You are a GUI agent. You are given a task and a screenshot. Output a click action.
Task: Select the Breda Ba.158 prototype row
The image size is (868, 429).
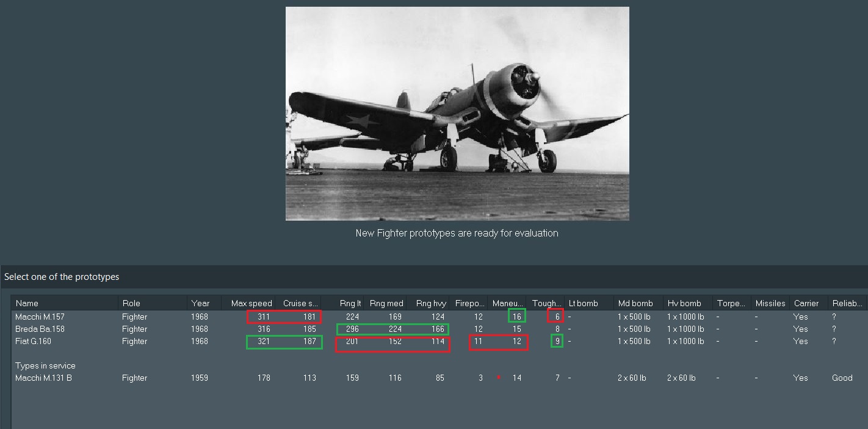[439, 329]
